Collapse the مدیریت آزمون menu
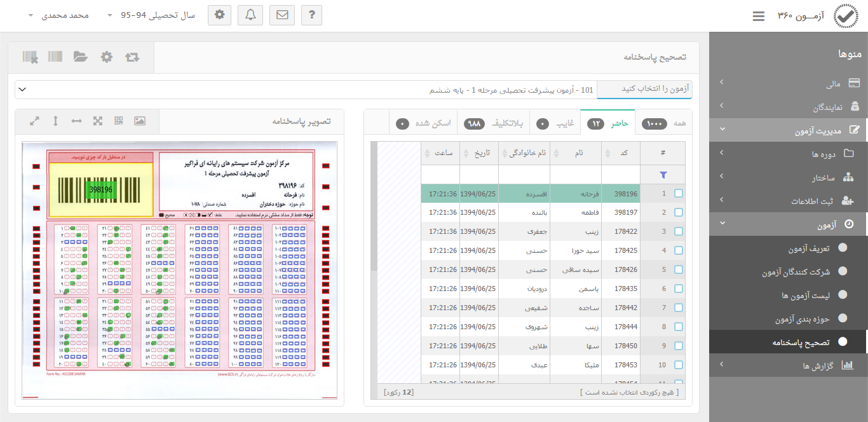This screenshot has height=422, width=868. (789, 130)
